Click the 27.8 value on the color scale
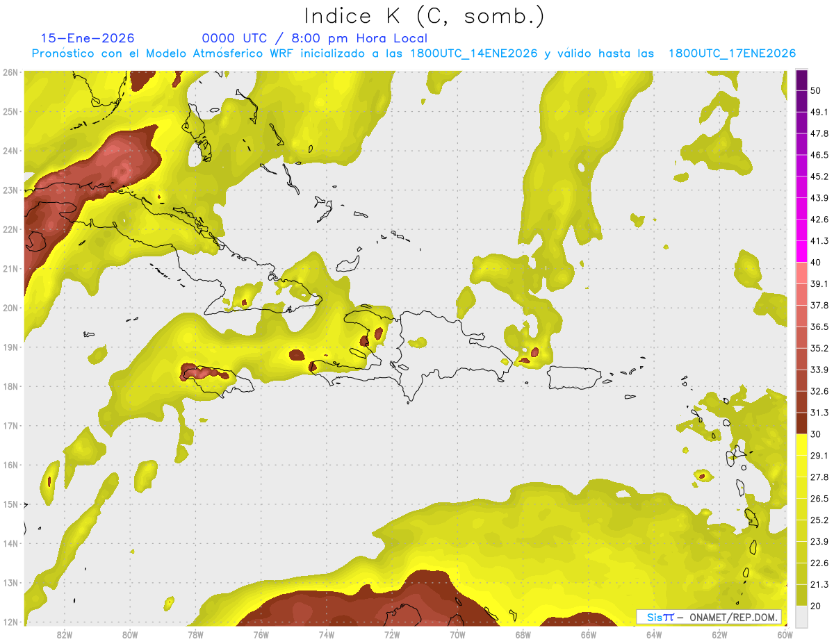This screenshot has width=834, height=644. 819,477
